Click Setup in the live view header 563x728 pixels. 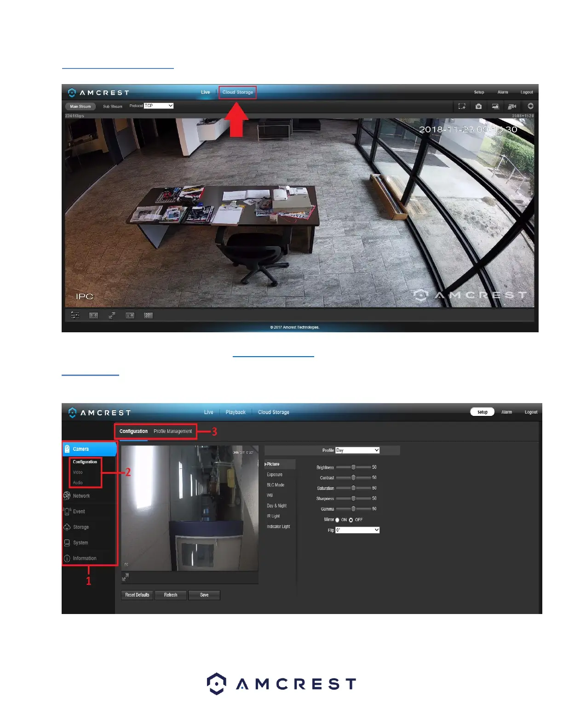click(x=479, y=92)
